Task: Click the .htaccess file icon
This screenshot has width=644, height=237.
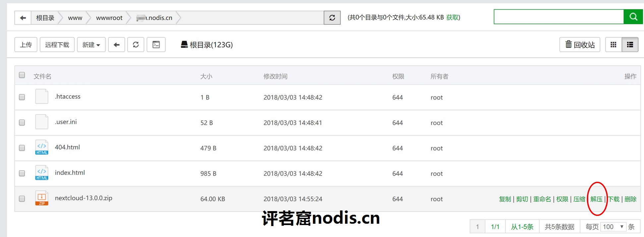Action: tap(42, 97)
